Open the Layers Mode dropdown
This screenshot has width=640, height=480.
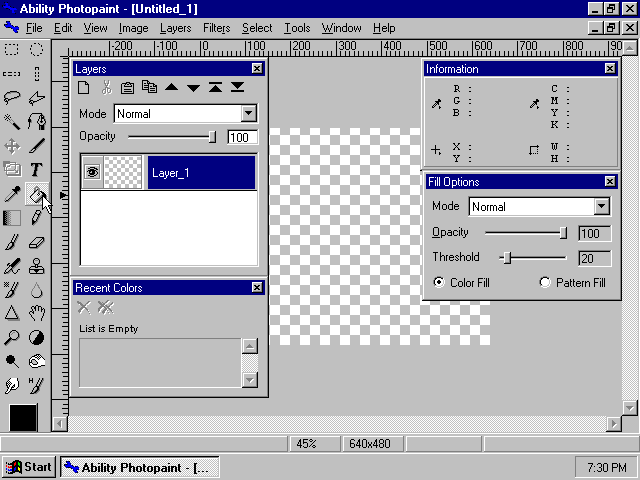tap(249, 113)
